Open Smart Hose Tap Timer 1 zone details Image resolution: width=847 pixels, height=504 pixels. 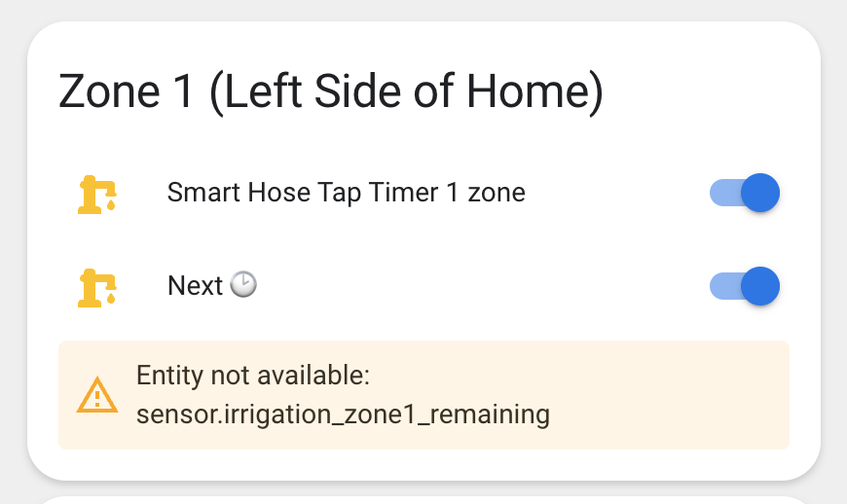click(x=346, y=193)
